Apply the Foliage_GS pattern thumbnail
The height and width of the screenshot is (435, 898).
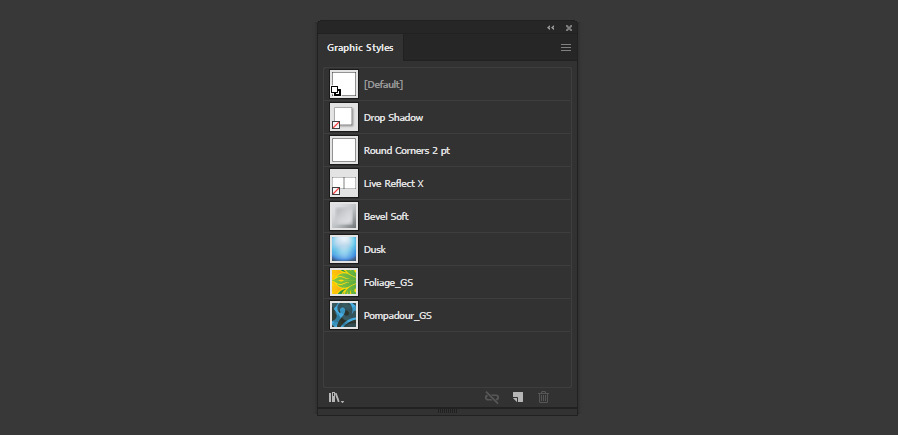344,282
